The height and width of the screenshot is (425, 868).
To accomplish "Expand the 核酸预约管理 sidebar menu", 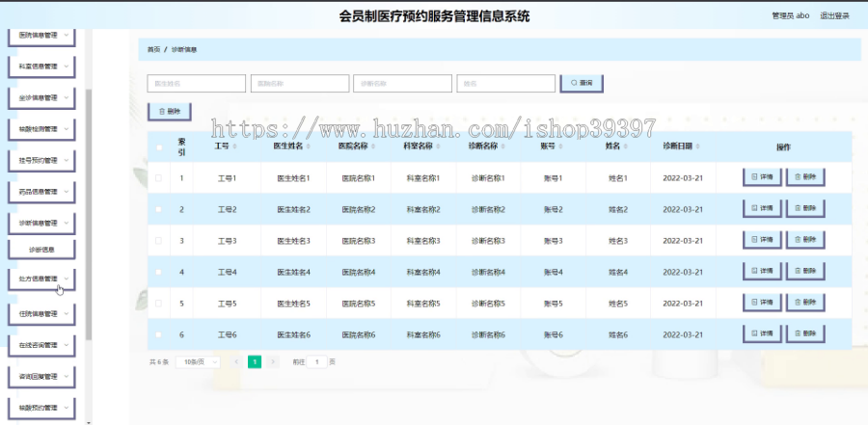I will (41, 408).
